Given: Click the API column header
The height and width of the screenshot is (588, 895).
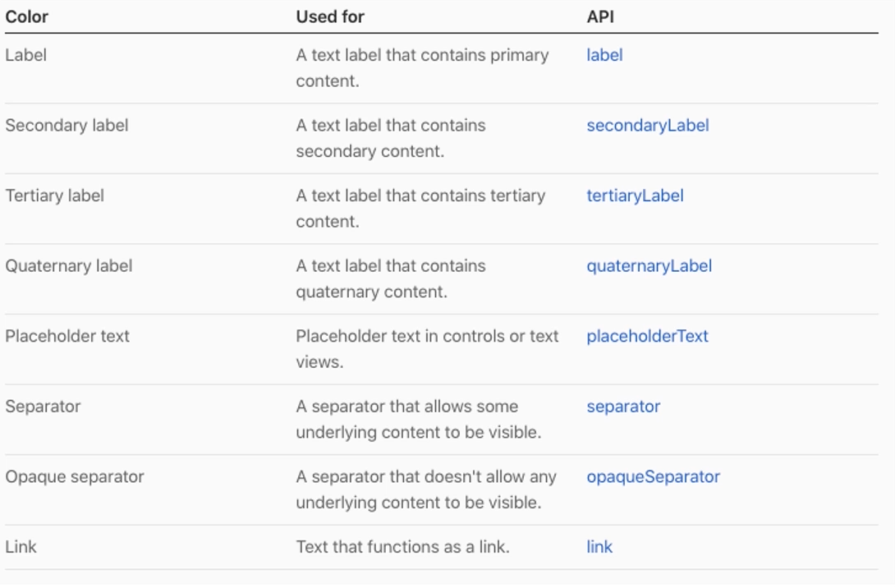Looking at the screenshot, I should (600, 16).
